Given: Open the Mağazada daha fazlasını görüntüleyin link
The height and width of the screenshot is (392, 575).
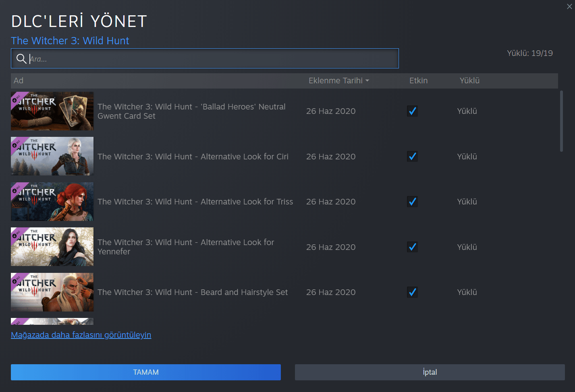Looking at the screenshot, I should (x=81, y=335).
